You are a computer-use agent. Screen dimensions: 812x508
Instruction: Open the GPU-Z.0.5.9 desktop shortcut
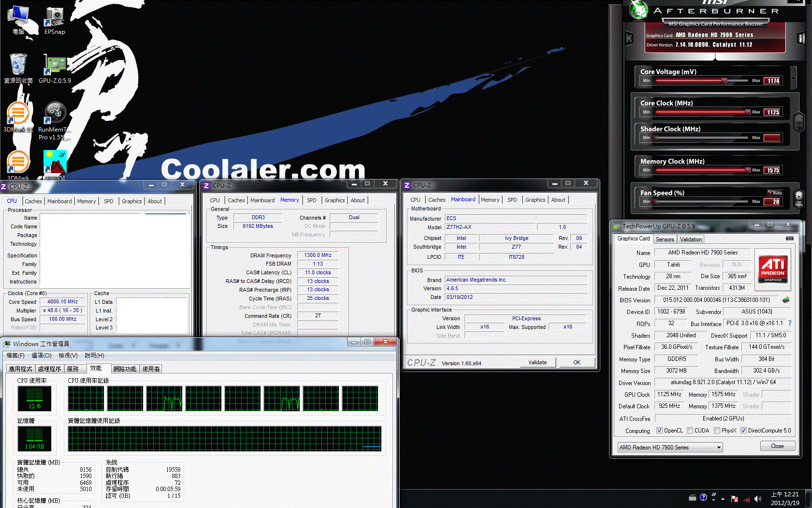point(55,69)
